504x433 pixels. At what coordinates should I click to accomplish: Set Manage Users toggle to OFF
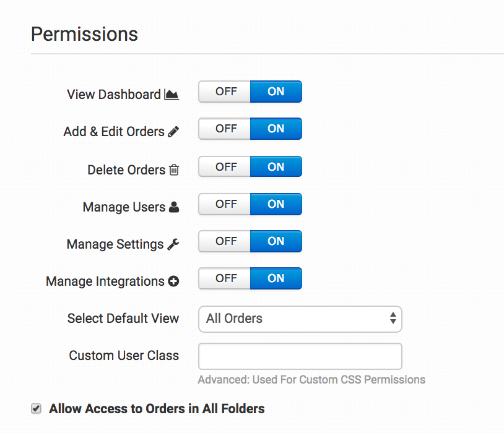[x=225, y=204]
